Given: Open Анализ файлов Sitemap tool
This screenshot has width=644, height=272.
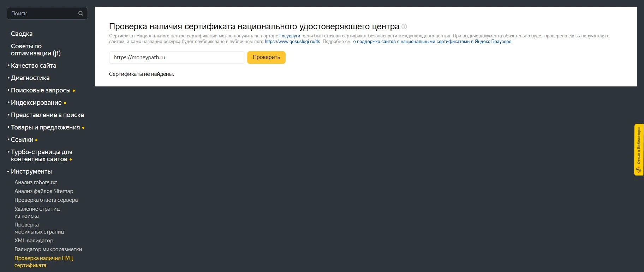Looking at the screenshot, I should 44,191.
